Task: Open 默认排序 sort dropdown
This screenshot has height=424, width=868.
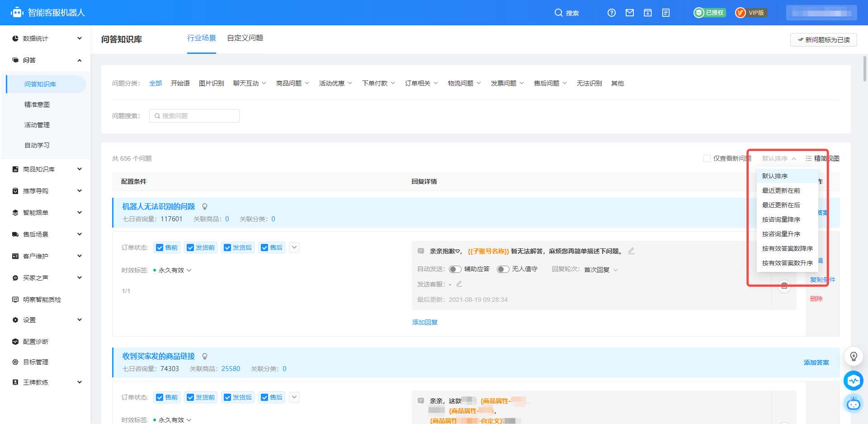Action: coord(779,158)
